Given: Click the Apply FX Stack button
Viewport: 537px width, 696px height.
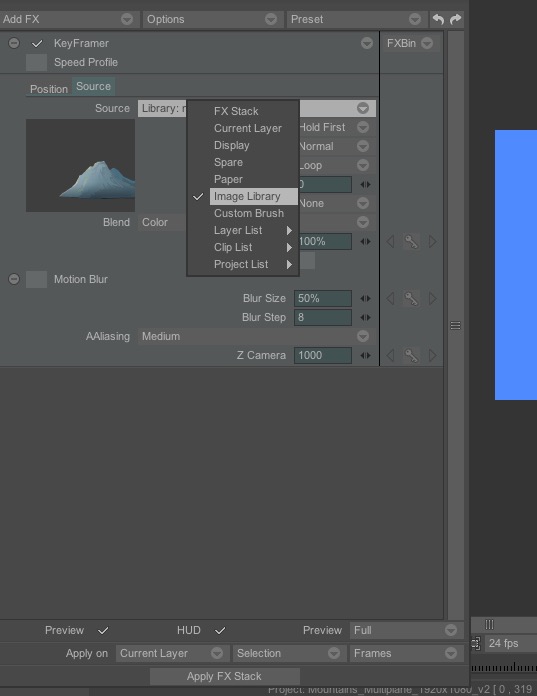Looking at the screenshot, I should click(225, 676).
